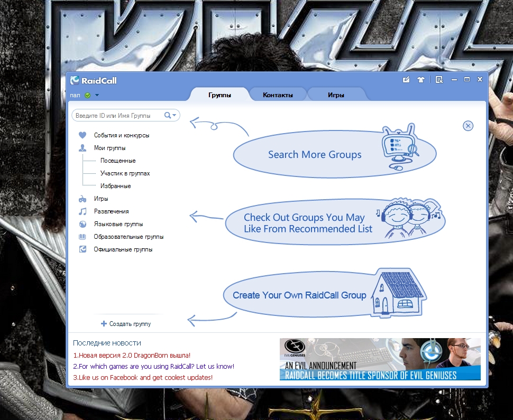This screenshot has height=420, width=513.
Task: Select Мои группы in the sidebar
Action: pyautogui.click(x=109, y=148)
